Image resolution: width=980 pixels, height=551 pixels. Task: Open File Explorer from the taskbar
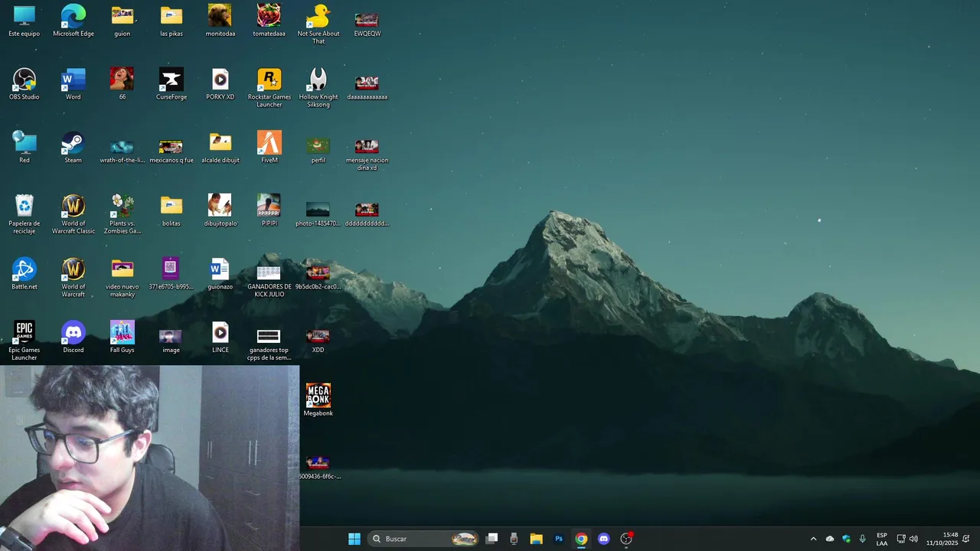536,539
